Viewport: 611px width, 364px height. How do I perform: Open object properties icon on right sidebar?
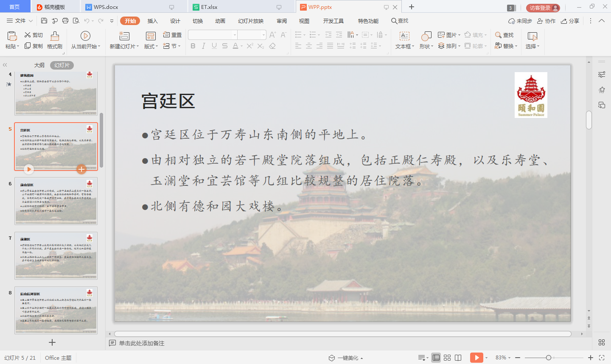pos(602,75)
